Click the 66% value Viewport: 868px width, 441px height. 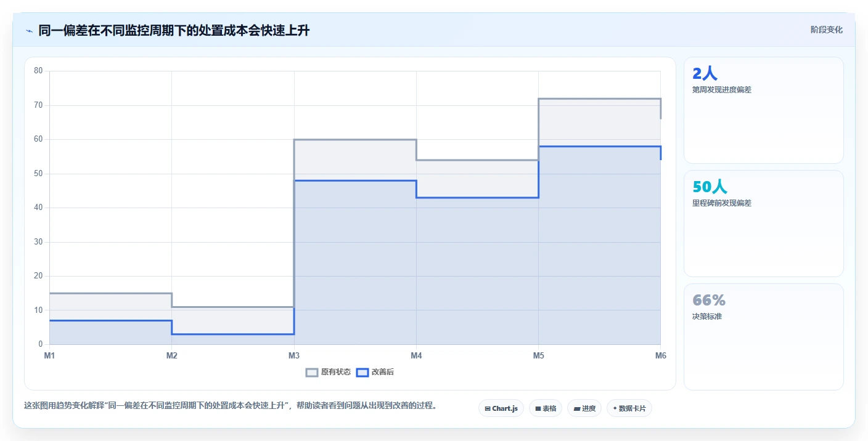pos(709,301)
